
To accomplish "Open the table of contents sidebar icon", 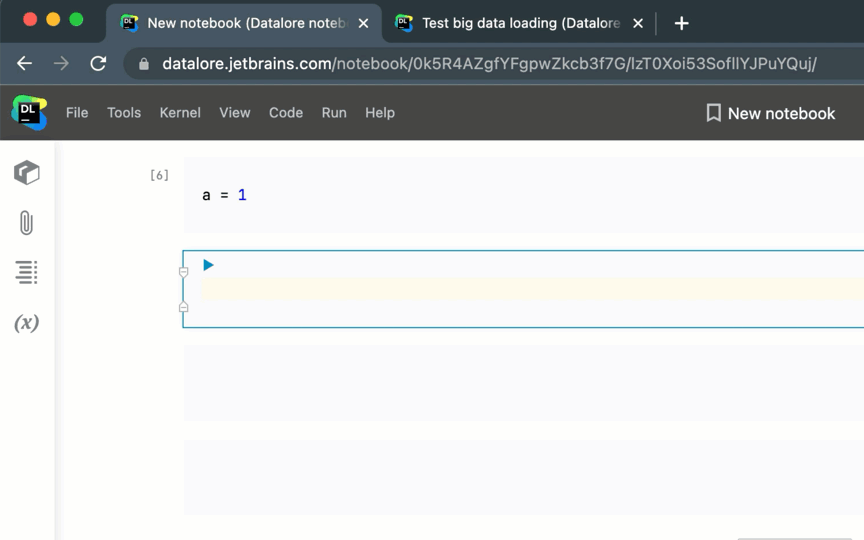I will (x=26, y=272).
